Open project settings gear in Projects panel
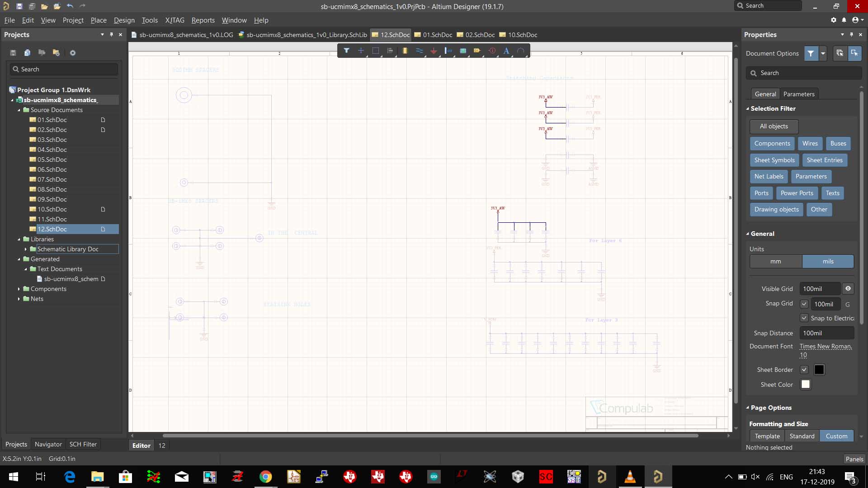The image size is (868, 488). point(72,53)
